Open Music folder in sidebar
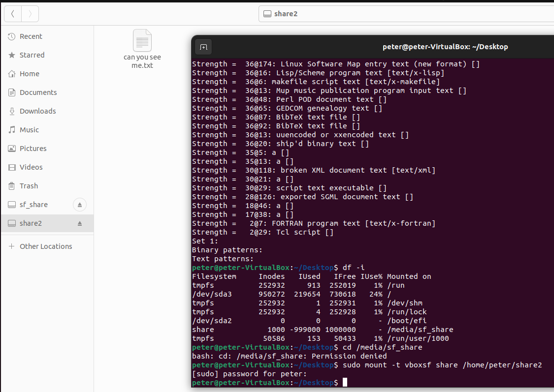The width and height of the screenshot is (554, 392). coord(47,130)
